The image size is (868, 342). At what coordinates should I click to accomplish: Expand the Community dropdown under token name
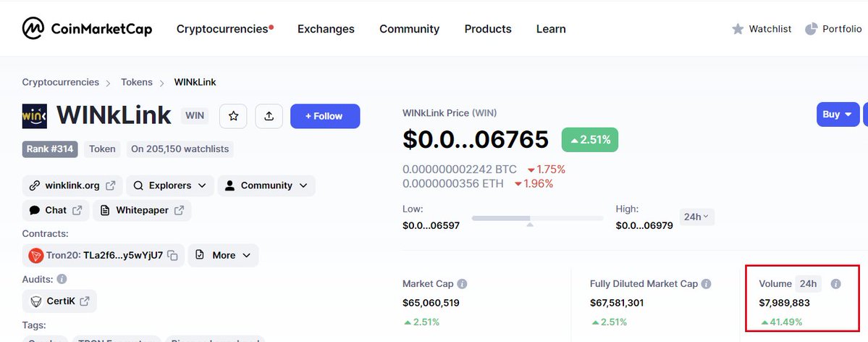(266, 185)
